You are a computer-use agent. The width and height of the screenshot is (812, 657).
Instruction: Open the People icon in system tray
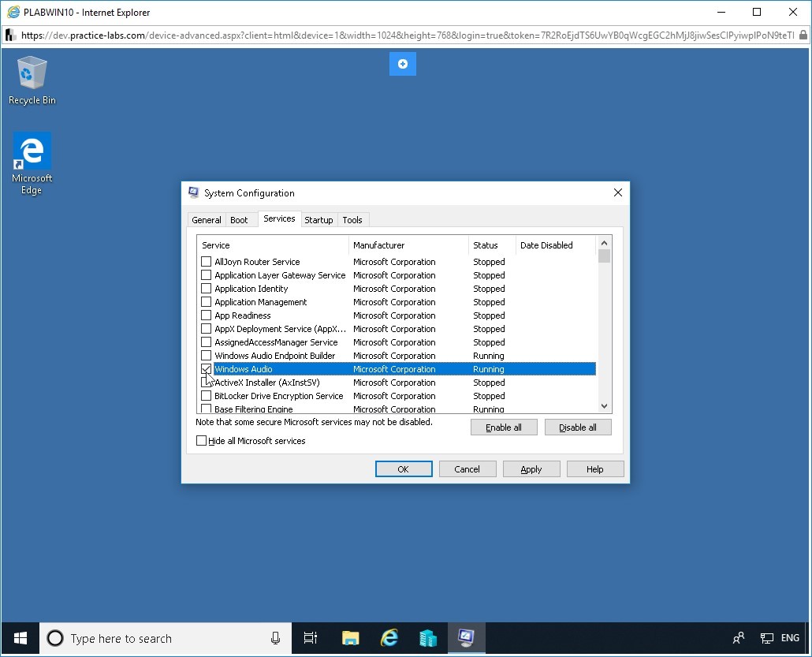click(x=739, y=638)
